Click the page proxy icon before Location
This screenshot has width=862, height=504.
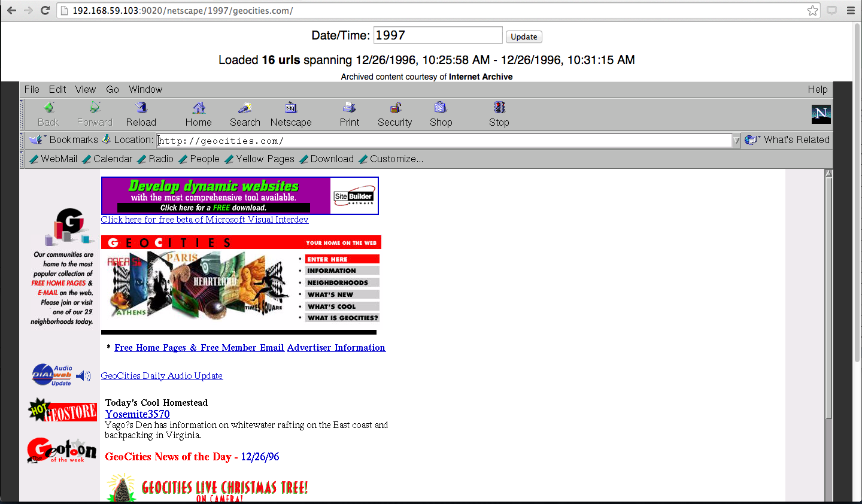tap(106, 139)
